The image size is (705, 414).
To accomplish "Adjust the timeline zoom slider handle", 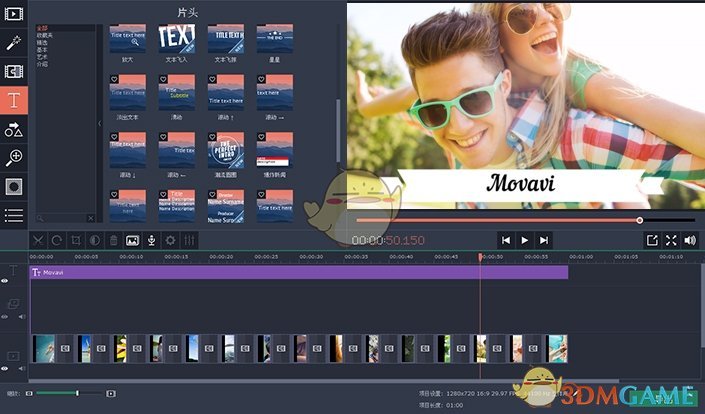I will point(77,393).
